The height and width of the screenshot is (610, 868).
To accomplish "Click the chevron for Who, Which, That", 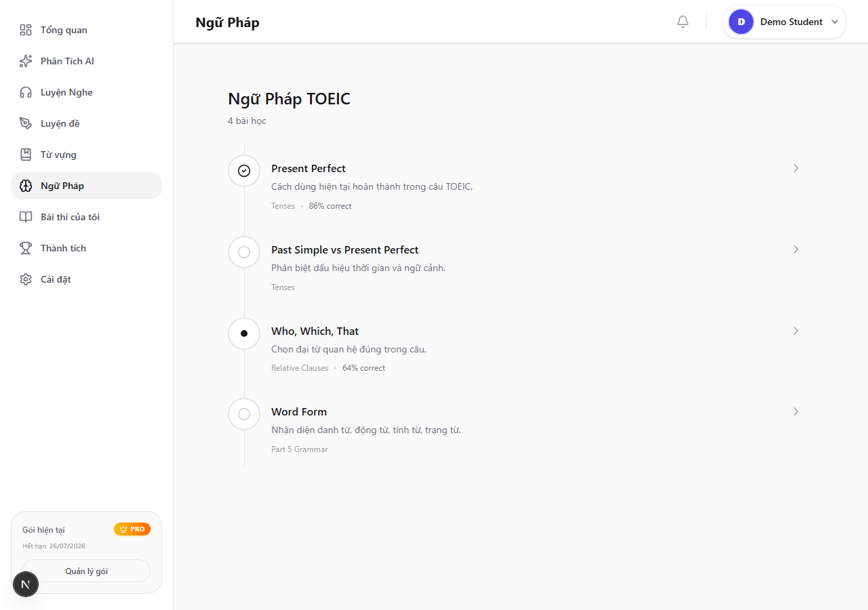I will point(796,331).
